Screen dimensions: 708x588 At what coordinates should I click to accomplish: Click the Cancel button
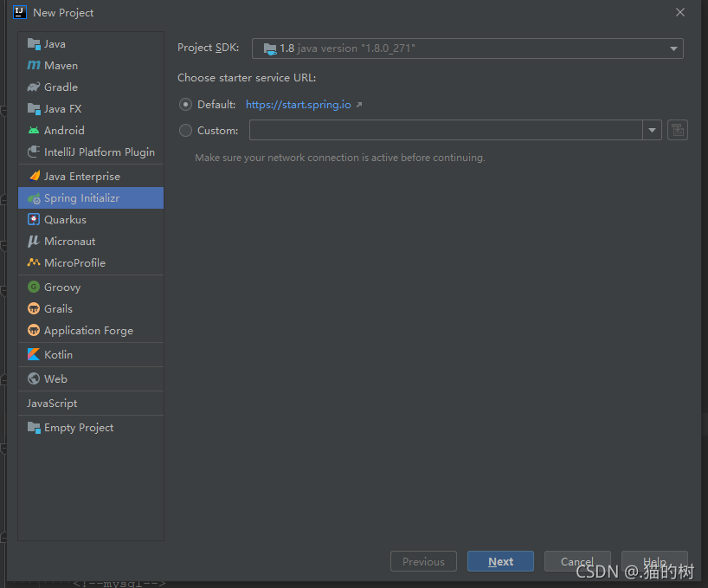tap(577, 561)
